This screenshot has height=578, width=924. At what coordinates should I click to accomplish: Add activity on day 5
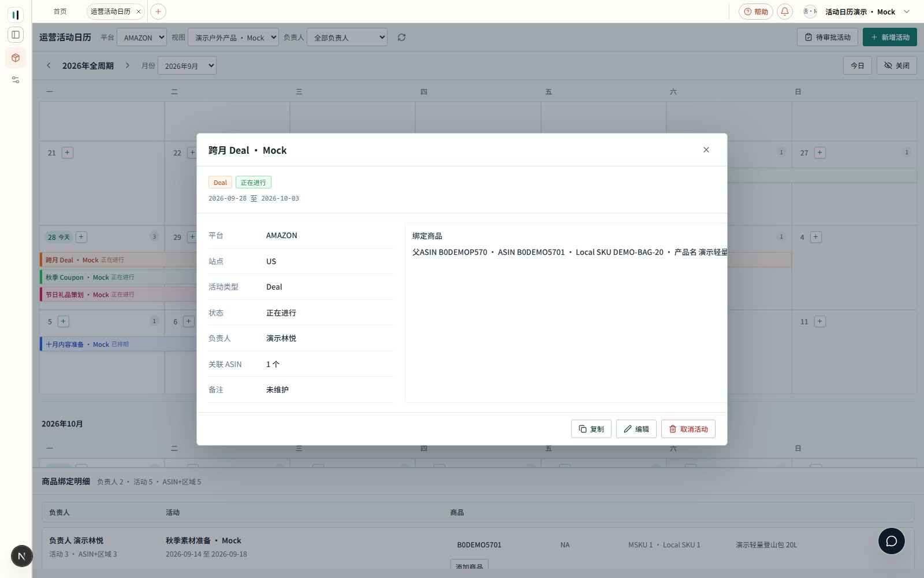coord(64,321)
